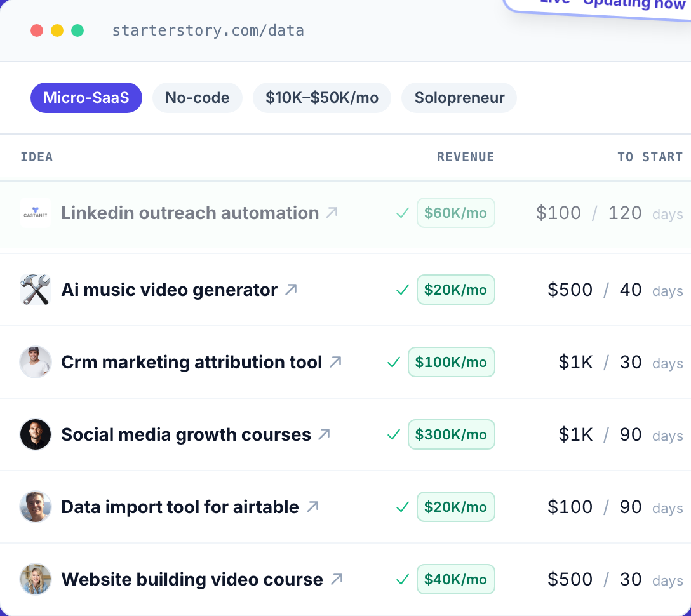Viewport: 691px width, 616px height.
Task: Click verified checkmark beside $40K/mo
Action: (403, 579)
